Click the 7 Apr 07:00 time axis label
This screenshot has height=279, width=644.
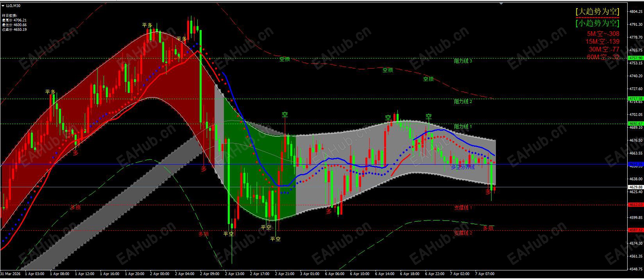[485, 274]
